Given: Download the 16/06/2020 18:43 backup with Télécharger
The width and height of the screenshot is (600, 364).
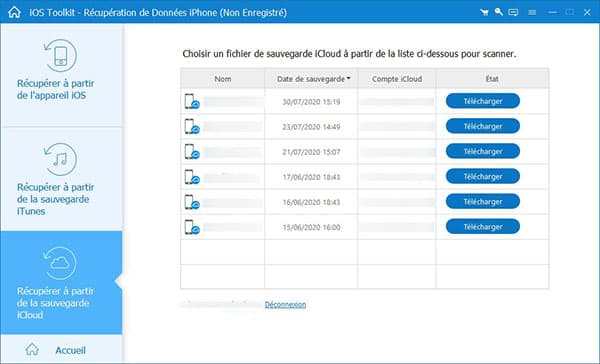Looking at the screenshot, I should (483, 202).
